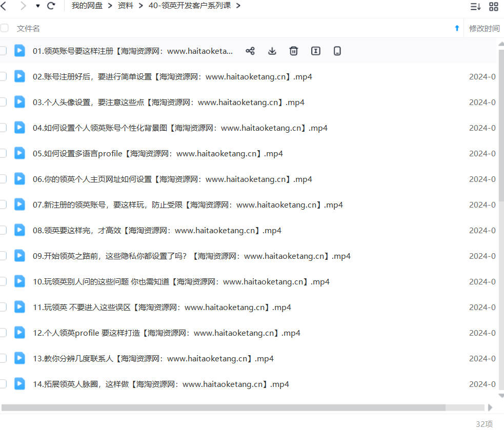Check the box for file 07.新注册的领英账号
Screen dimensions: 504x430
[3, 204]
